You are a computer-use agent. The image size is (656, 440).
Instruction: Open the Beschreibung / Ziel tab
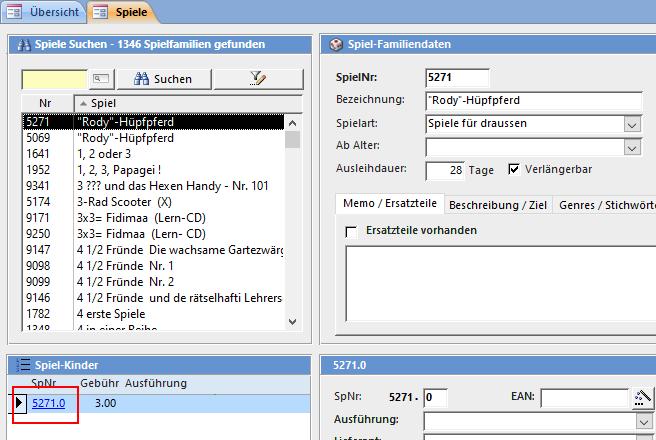pos(498,205)
